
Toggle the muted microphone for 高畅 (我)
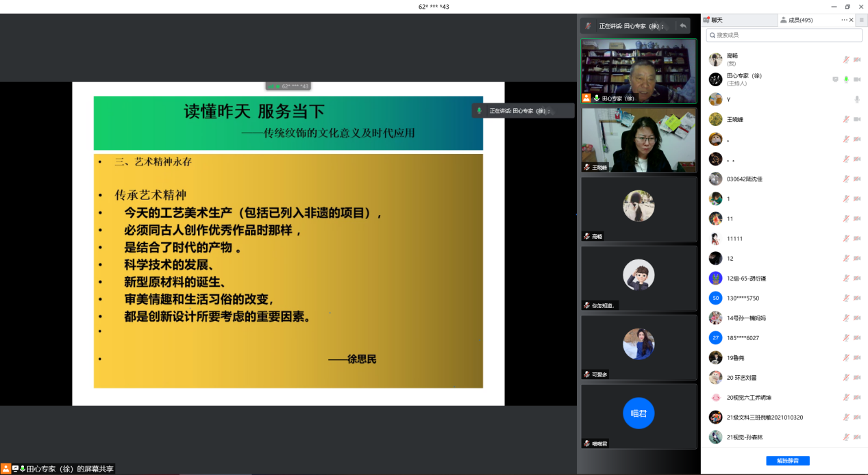tap(846, 60)
